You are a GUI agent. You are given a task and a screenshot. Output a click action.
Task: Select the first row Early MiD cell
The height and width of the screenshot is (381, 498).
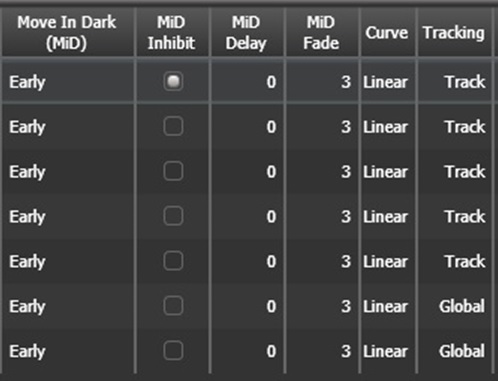pyautogui.click(x=68, y=82)
